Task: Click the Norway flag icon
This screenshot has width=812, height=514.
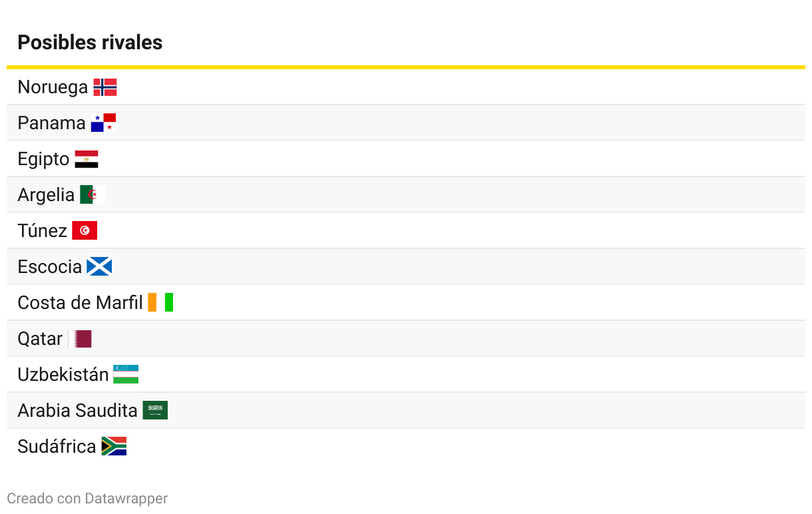Action: click(x=105, y=87)
